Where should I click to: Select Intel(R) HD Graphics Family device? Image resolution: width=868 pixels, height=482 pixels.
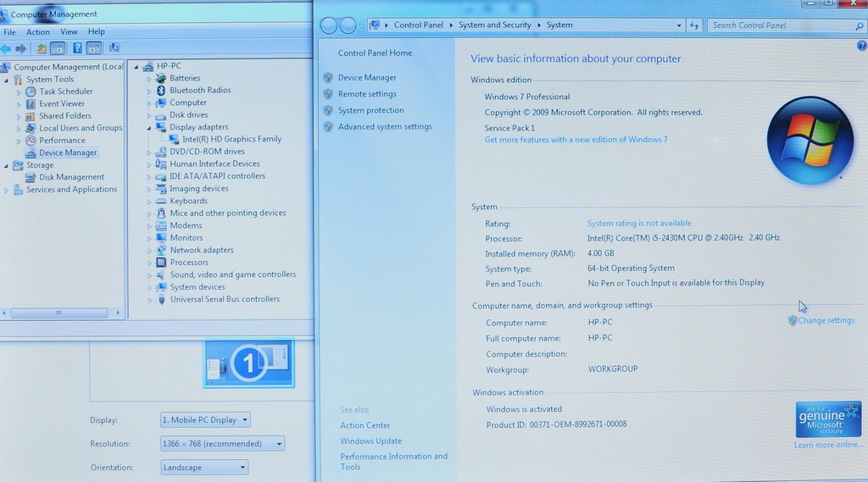coord(232,140)
